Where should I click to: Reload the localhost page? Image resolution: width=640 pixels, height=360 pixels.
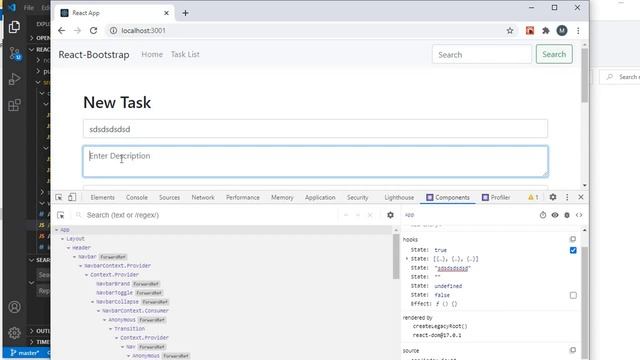[x=93, y=31]
